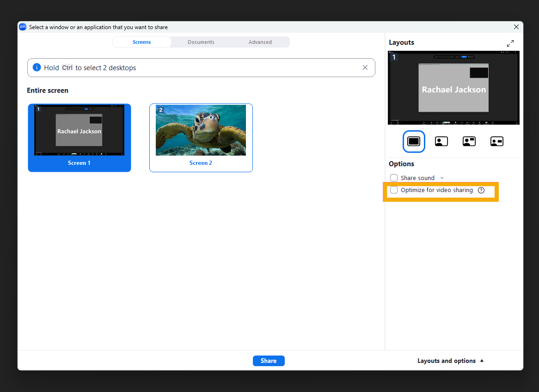
Task: Click the large Layouts preview image
Action: [x=453, y=88]
